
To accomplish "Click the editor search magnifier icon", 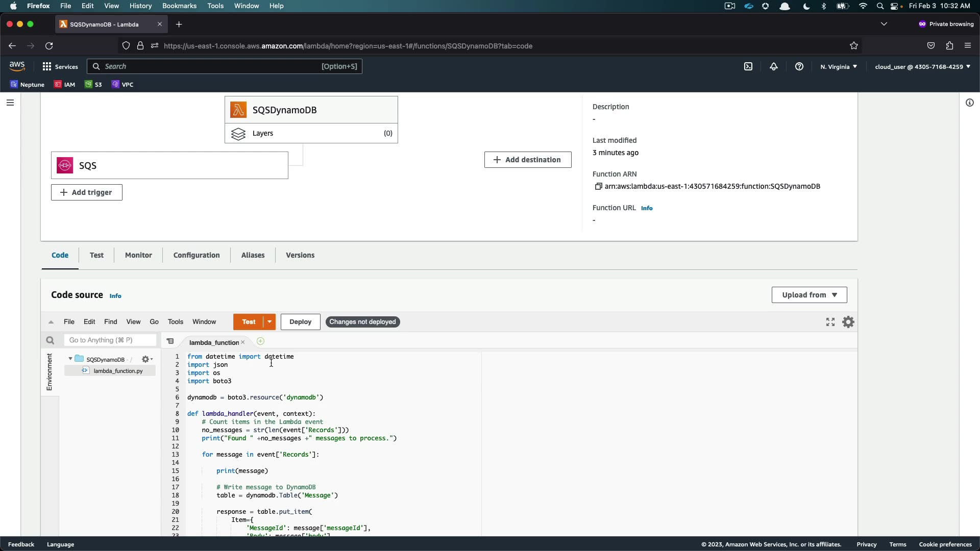I will [x=50, y=340].
